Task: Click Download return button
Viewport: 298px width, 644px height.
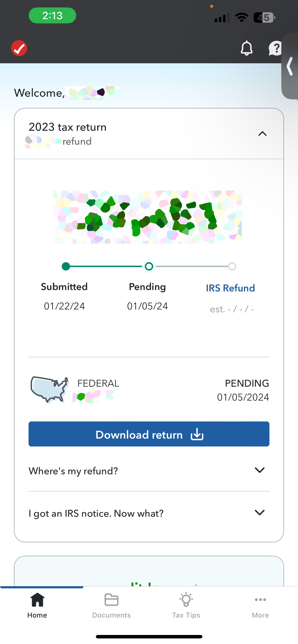Action: pyautogui.click(x=149, y=434)
